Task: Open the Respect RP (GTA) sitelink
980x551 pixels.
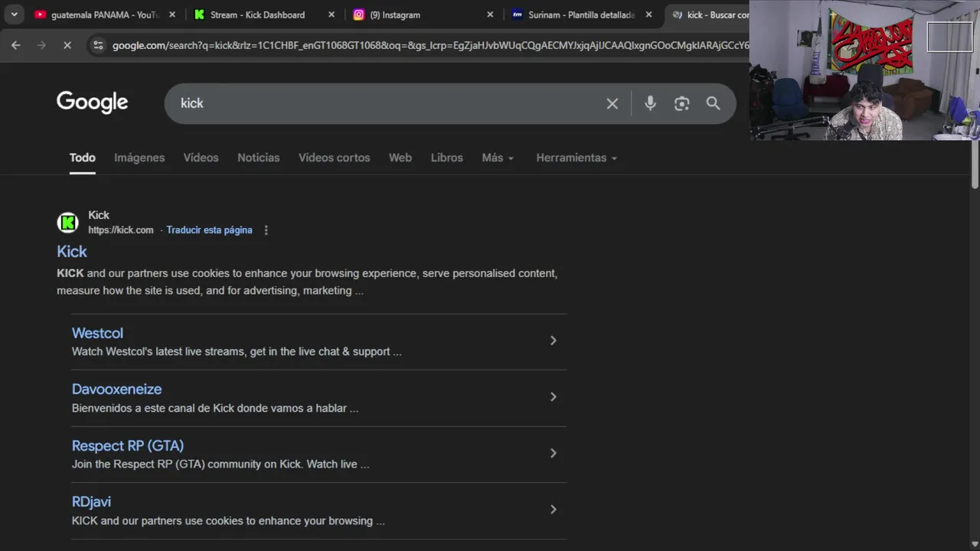Action: 128,445
